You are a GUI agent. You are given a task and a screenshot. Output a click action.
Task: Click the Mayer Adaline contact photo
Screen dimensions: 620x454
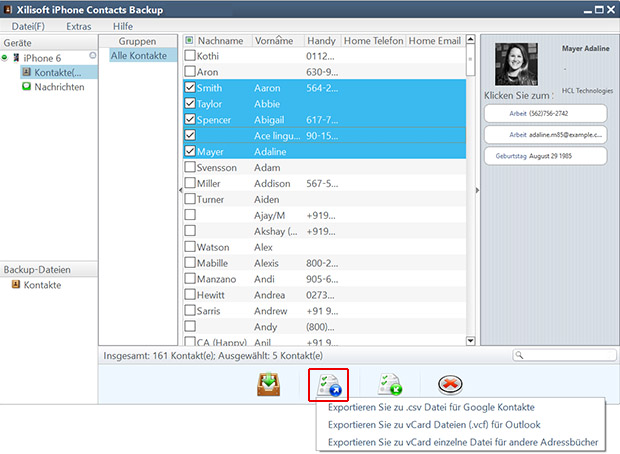[516, 64]
